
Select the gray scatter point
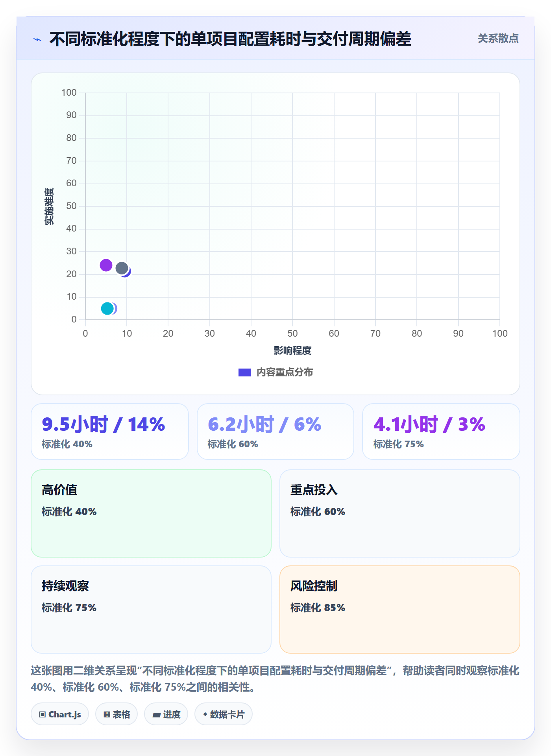click(122, 269)
